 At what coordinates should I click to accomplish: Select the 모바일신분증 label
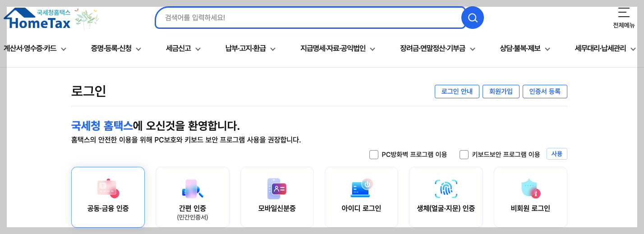277,208
